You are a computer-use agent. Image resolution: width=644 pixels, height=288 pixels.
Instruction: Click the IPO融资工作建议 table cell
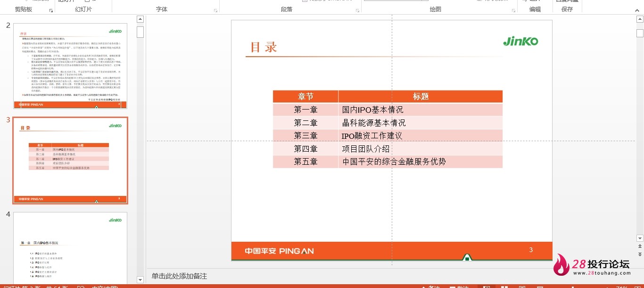click(421, 136)
